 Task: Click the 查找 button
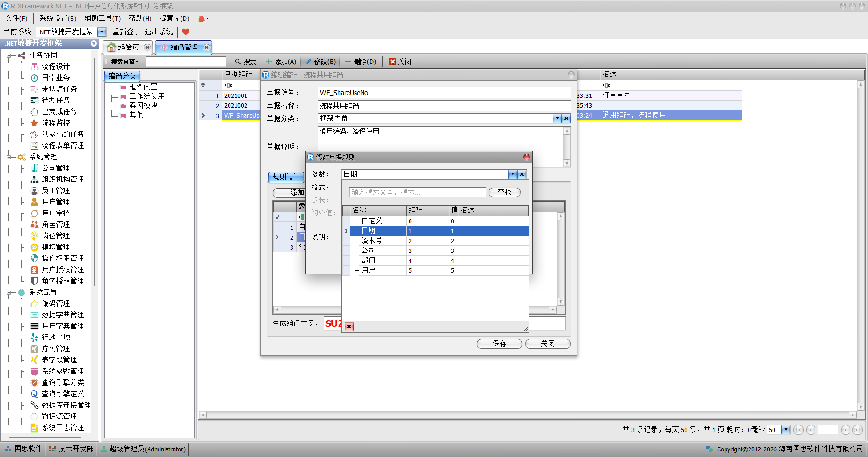coord(504,192)
